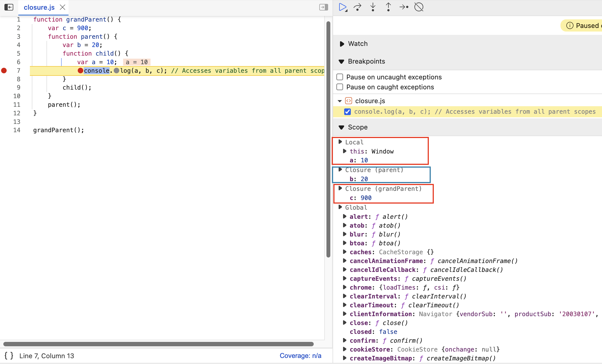Step out of current function
The width and height of the screenshot is (602, 364).
pos(388,7)
